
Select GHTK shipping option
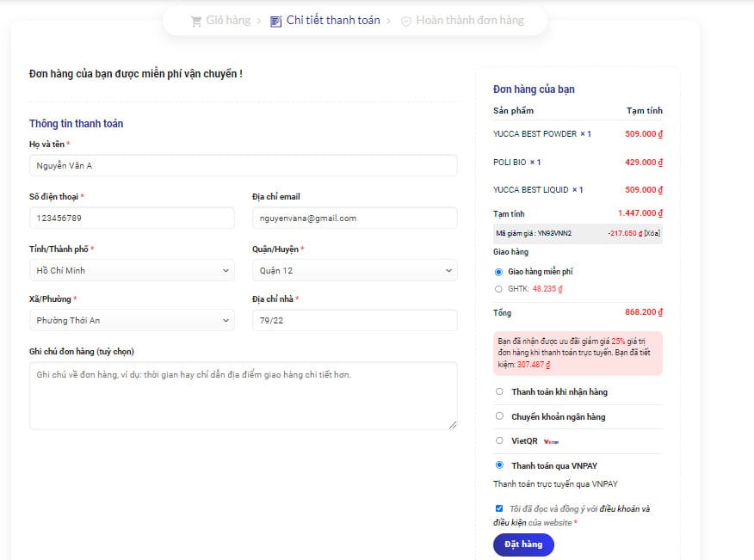(x=498, y=289)
